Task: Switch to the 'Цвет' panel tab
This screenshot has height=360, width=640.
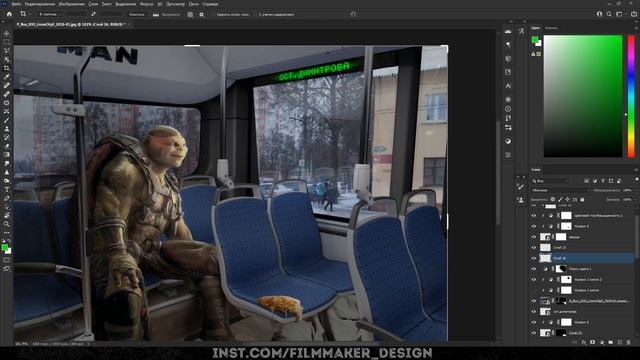Action: pyautogui.click(x=536, y=28)
